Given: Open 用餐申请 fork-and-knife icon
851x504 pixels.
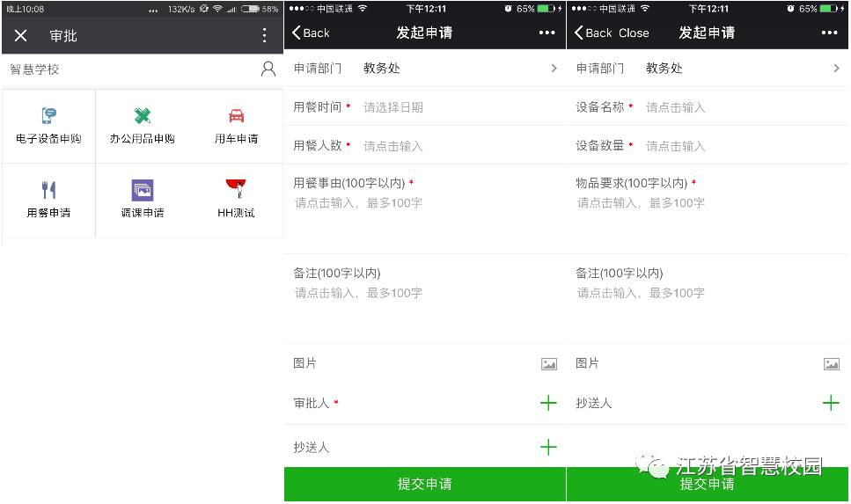Looking at the screenshot, I should [48, 190].
